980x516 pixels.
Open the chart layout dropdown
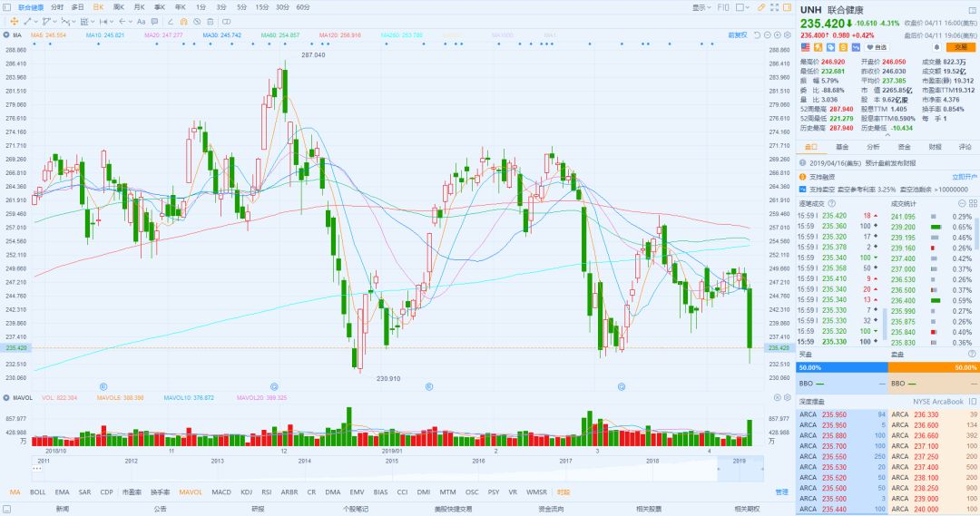click(x=742, y=7)
